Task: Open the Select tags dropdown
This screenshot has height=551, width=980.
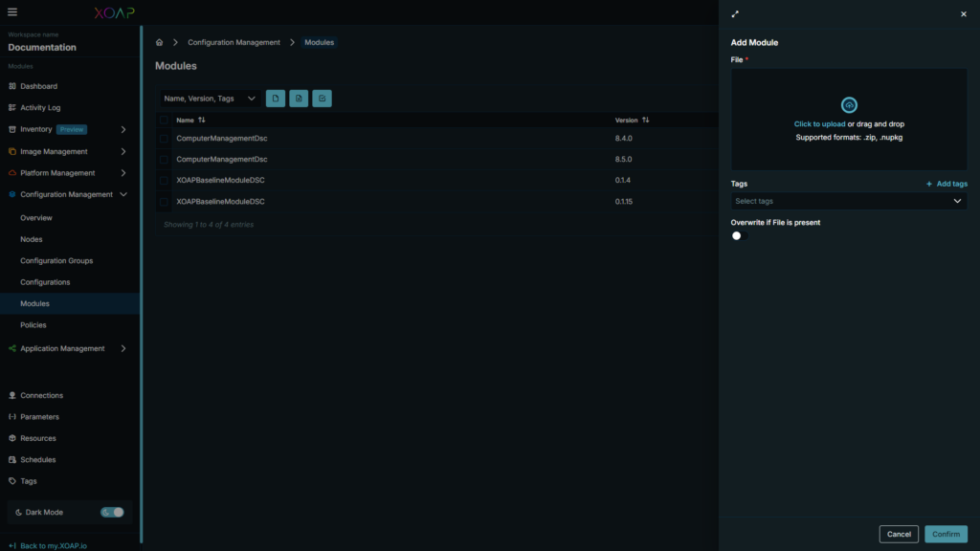Action: pos(849,201)
